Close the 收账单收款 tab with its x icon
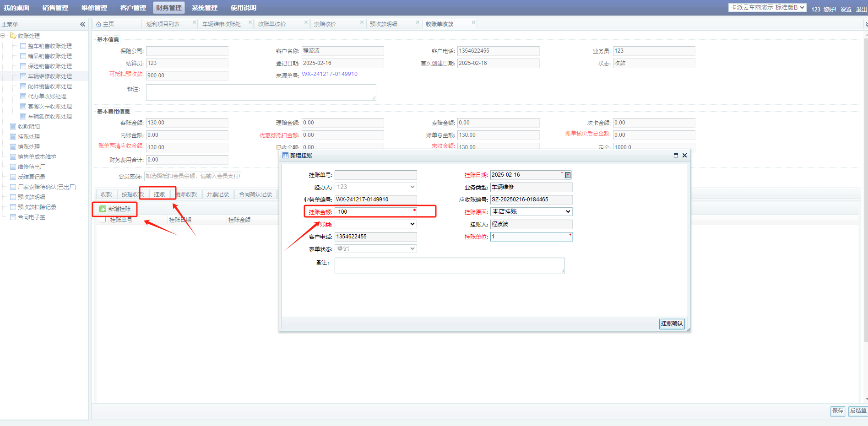 [473, 22]
